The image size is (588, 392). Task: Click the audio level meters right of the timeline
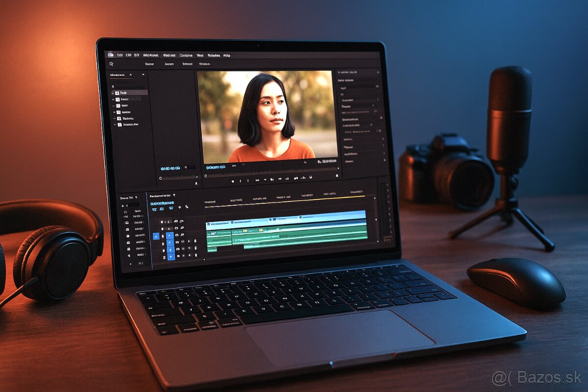[387, 213]
